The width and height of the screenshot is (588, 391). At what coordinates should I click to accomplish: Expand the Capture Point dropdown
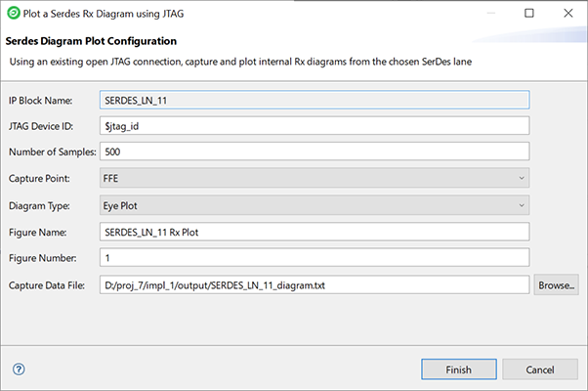pos(315,178)
